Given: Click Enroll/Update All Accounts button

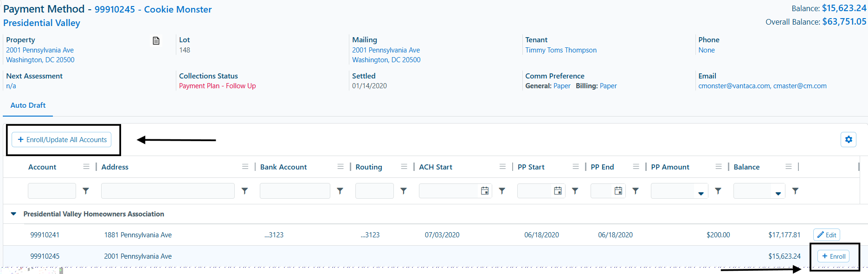Looking at the screenshot, I should [62, 140].
